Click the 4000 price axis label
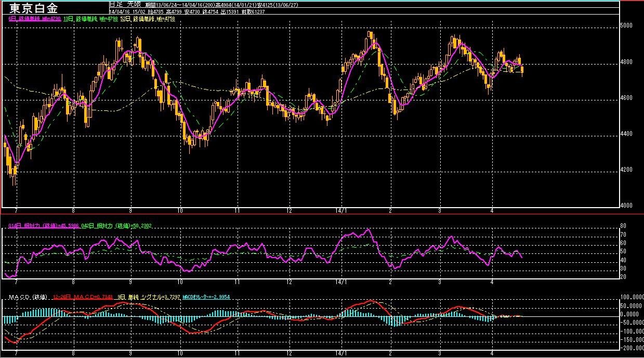 point(626,206)
